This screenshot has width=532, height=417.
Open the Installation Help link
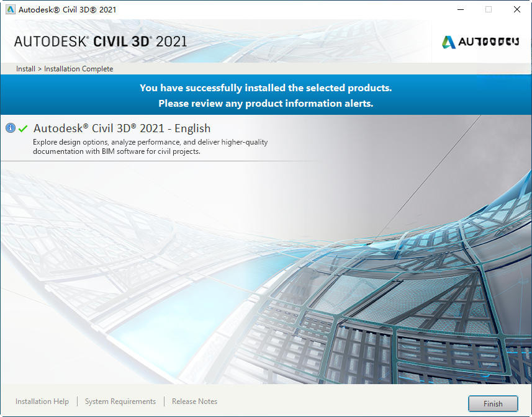click(42, 401)
